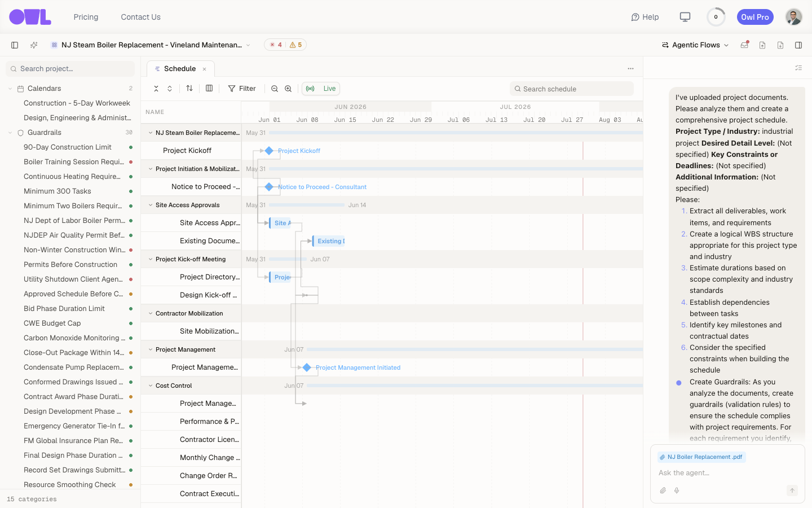Collapse the NJ Steam Boiler Replacement row
Viewport: 812px width, 508px height.
(151, 133)
